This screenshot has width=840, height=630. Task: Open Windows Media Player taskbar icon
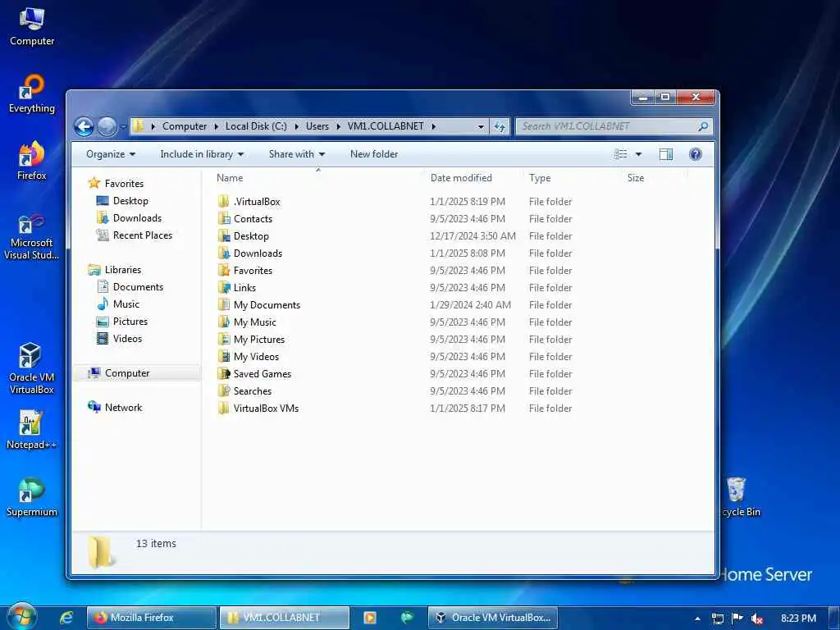370,618
